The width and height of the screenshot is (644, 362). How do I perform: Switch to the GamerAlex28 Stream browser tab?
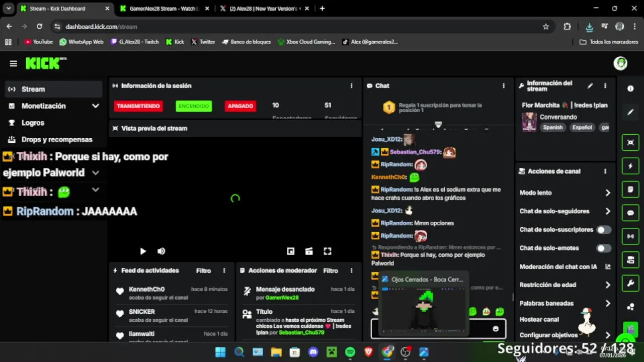(165, 9)
